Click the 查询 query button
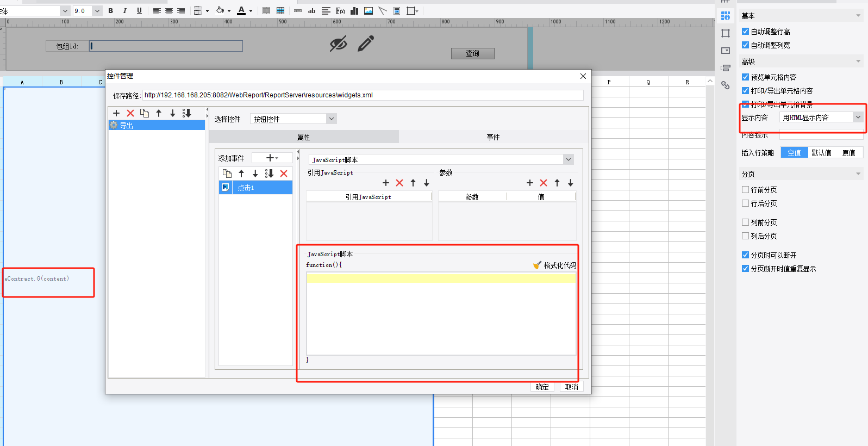The width and height of the screenshot is (868, 446). (x=472, y=53)
